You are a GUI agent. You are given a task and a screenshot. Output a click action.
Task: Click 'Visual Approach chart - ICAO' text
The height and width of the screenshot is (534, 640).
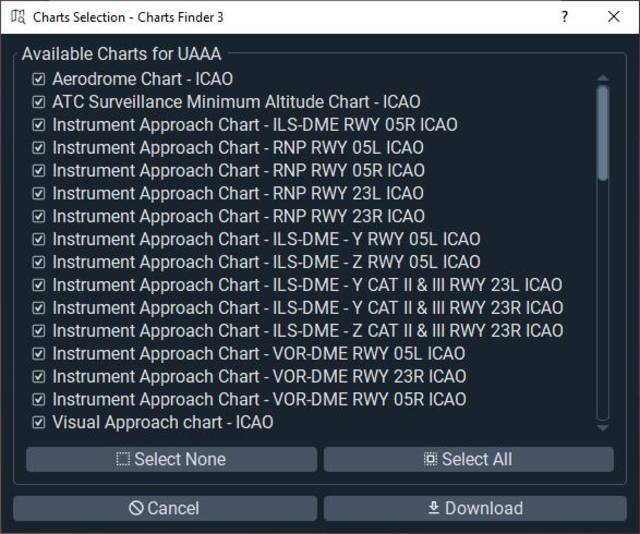tap(163, 422)
